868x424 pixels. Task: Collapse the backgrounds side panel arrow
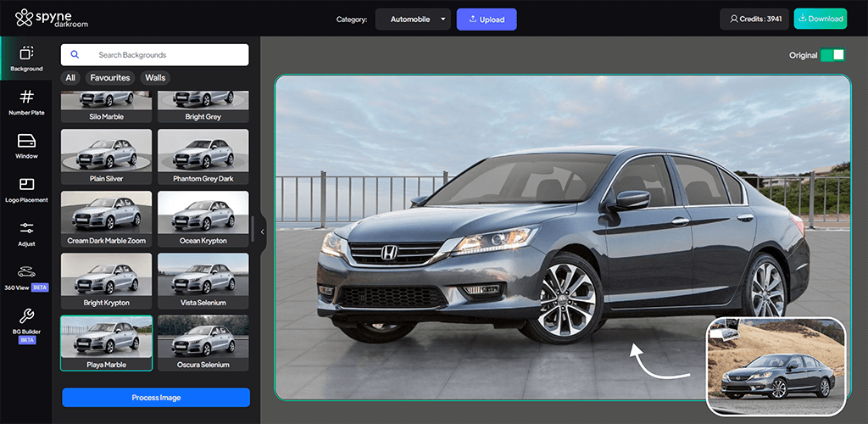263,232
